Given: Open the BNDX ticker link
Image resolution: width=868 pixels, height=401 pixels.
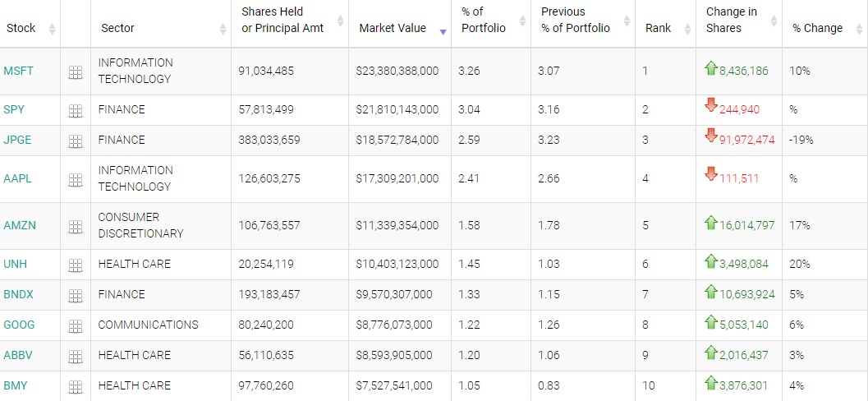Looking at the screenshot, I should click(19, 294).
